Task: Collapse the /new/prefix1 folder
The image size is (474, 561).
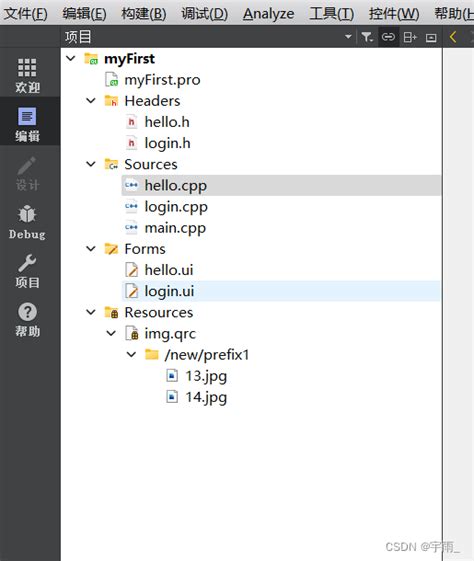Action: pos(132,355)
